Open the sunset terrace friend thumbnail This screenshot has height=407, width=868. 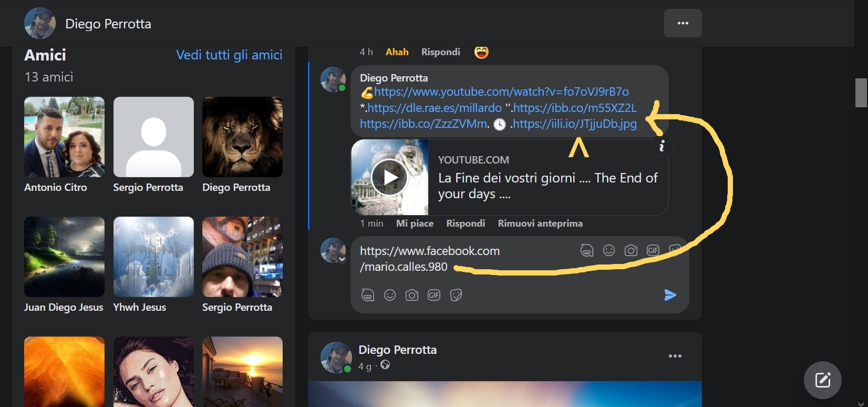pyautogui.click(x=242, y=372)
